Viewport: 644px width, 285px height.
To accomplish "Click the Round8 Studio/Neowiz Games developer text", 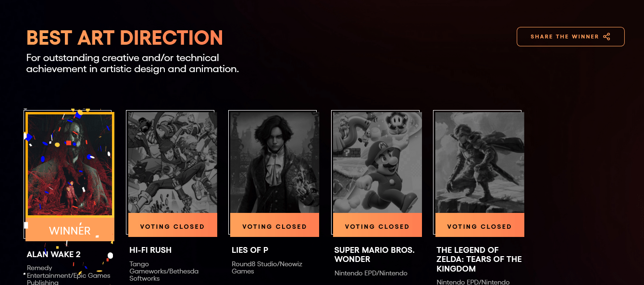I will tap(267, 268).
